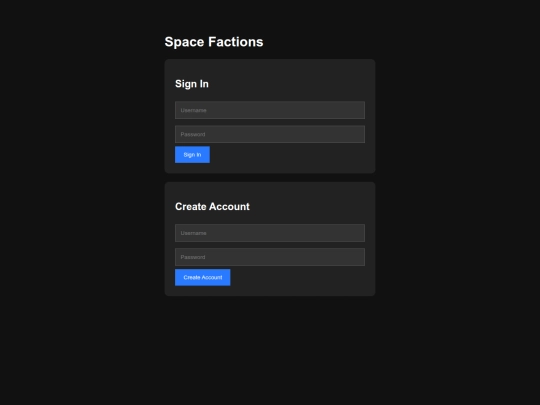Focus the Password field under Sign In
The image size is (540, 405).
click(x=270, y=134)
